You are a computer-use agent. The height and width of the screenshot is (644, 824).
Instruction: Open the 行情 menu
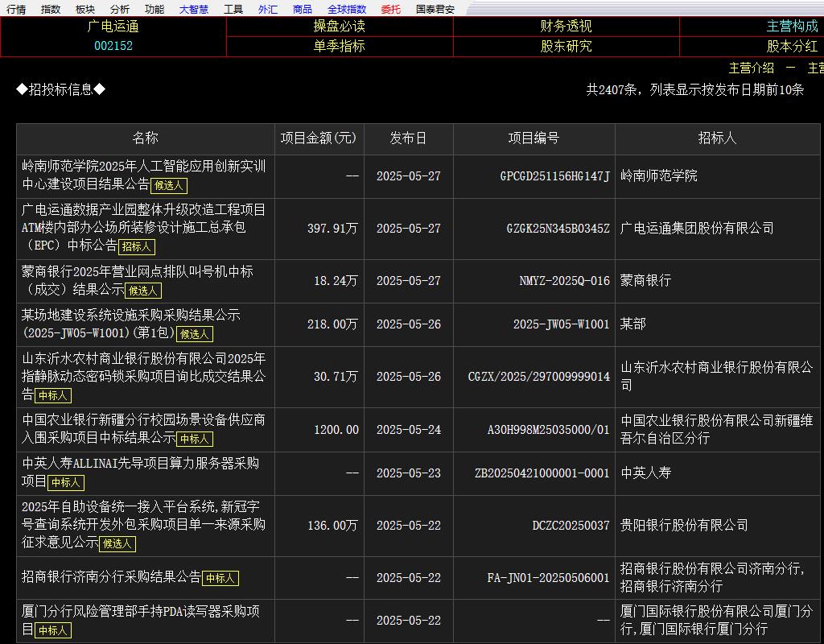pos(16,9)
